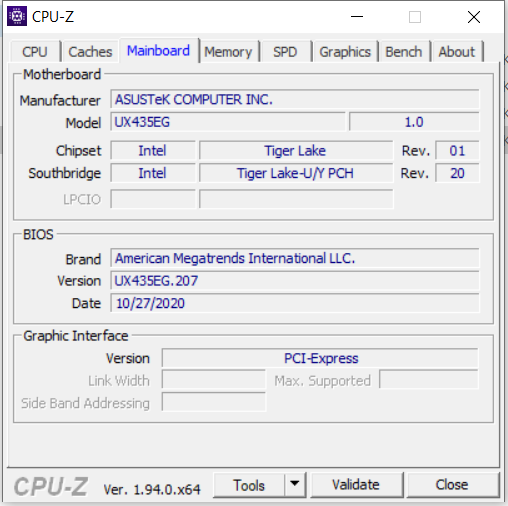Click the Model field UX435EG

click(x=228, y=122)
